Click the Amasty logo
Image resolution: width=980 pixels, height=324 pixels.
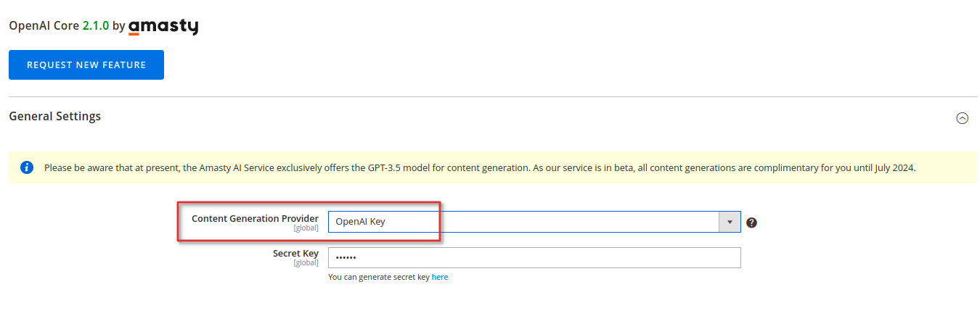[x=163, y=27]
